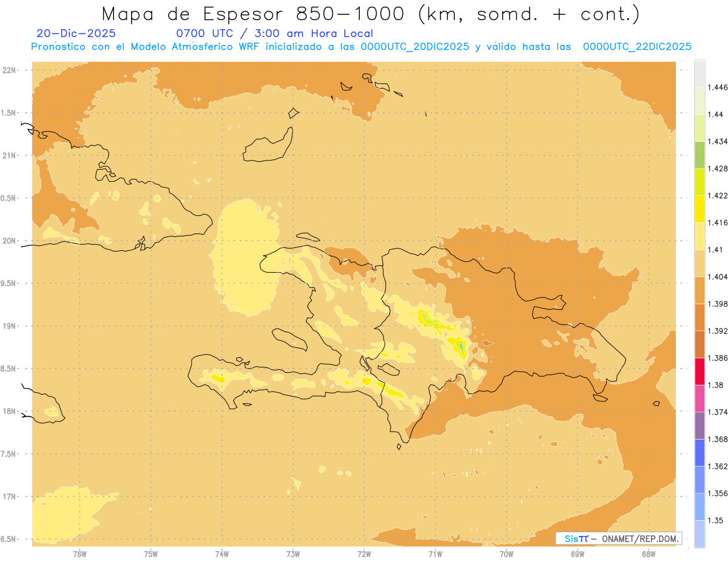The image size is (728, 562).
Task: Click the legend value '1.422'
Action: coord(717,195)
